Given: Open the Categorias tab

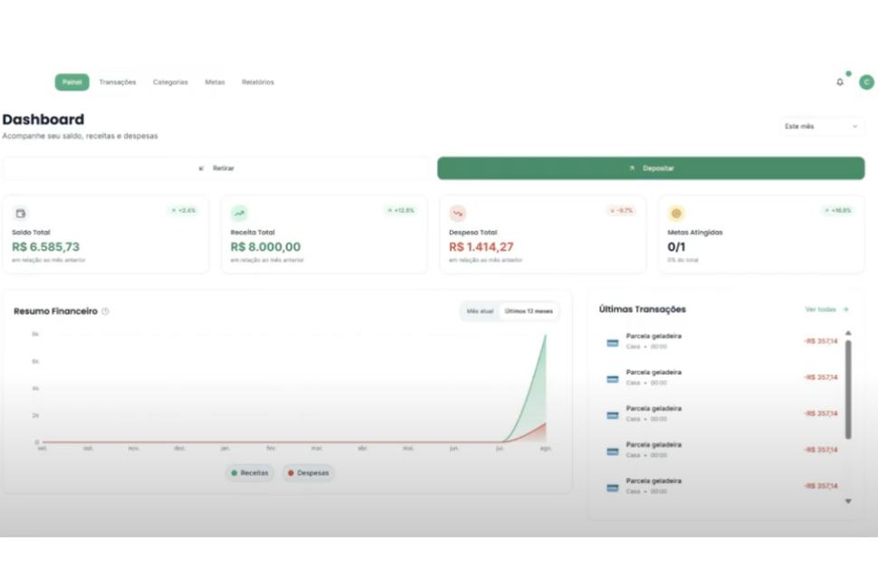Looking at the screenshot, I should pos(170,82).
